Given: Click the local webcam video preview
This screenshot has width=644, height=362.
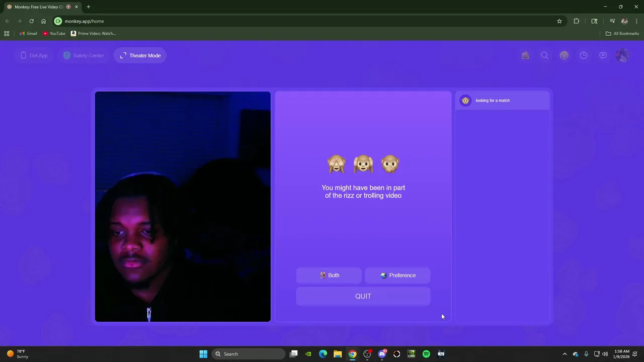Looking at the screenshot, I should point(183,207).
